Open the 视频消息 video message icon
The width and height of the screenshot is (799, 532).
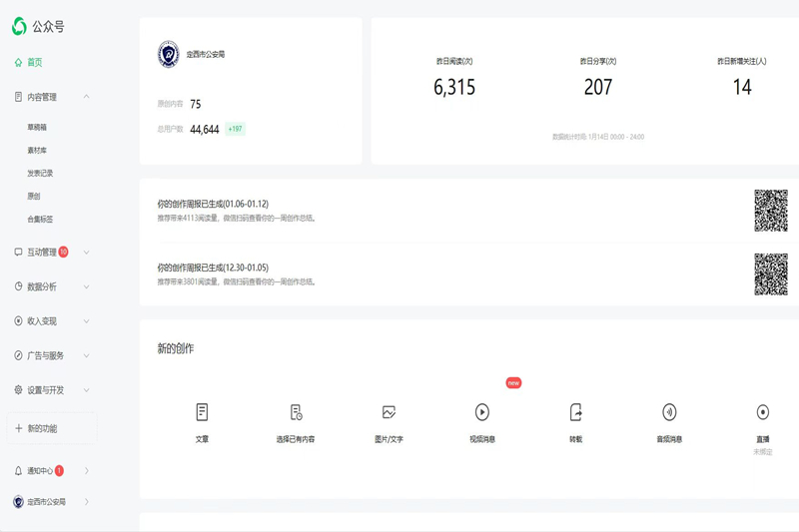(482, 412)
